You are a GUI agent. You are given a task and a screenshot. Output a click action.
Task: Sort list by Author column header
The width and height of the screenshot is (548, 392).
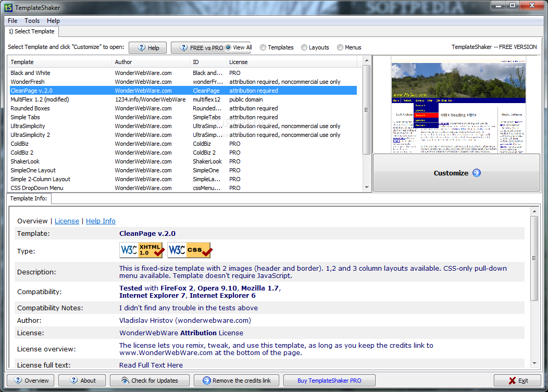click(x=151, y=62)
